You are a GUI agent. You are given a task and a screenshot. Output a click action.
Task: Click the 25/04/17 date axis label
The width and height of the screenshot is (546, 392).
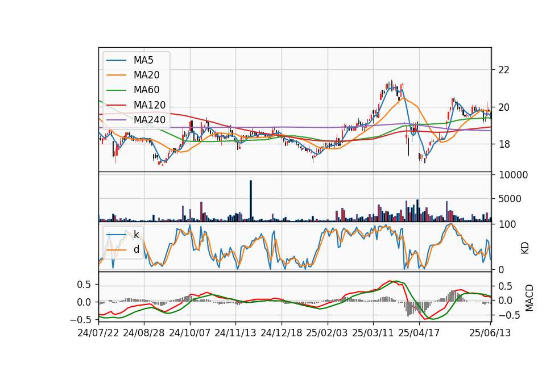(419, 333)
